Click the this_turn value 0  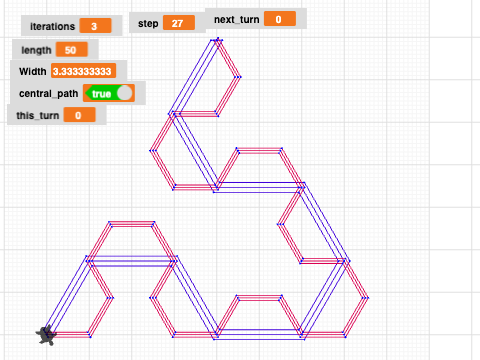(x=79, y=115)
